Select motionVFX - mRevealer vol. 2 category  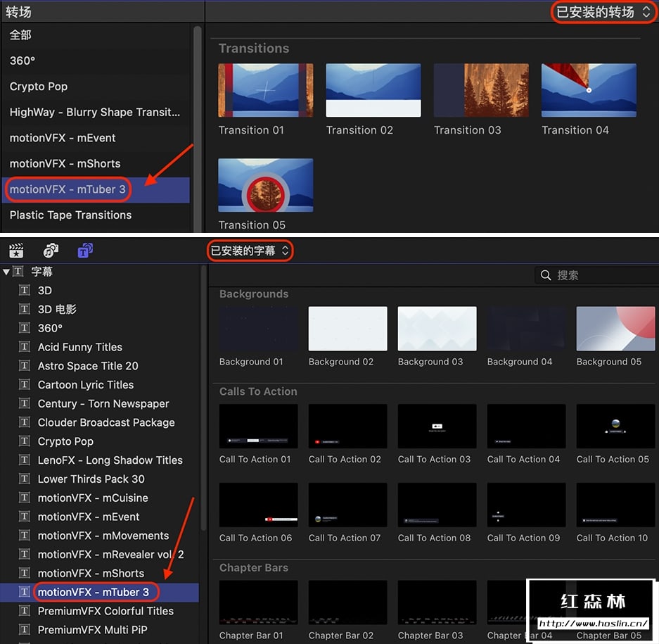click(100, 555)
